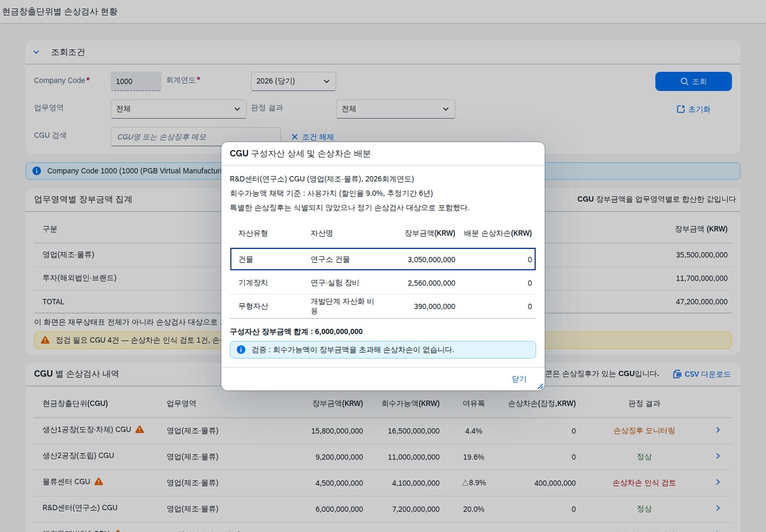The height and width of the screenshot is (532, 766).
Task: Focus the Company Code input field
Action: point(136,81)
